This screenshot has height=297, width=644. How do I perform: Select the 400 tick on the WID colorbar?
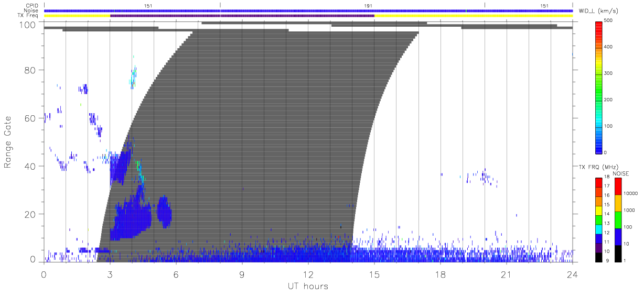pos(609,47)
